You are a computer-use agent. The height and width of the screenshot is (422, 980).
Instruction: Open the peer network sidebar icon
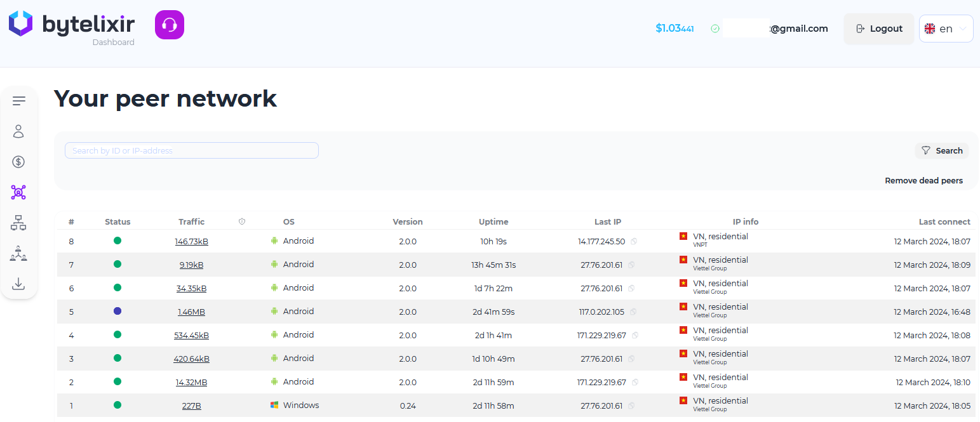click(18, 192)
